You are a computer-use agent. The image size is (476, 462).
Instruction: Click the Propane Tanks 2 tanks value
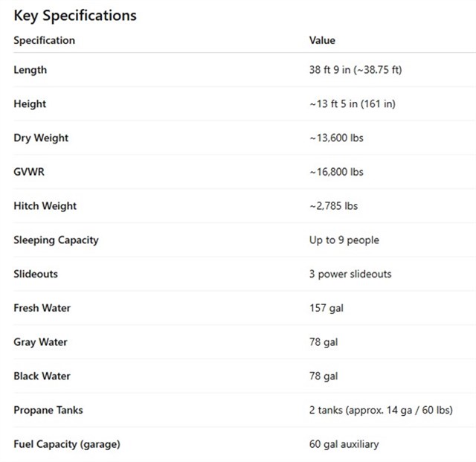(x=381, y=410)
